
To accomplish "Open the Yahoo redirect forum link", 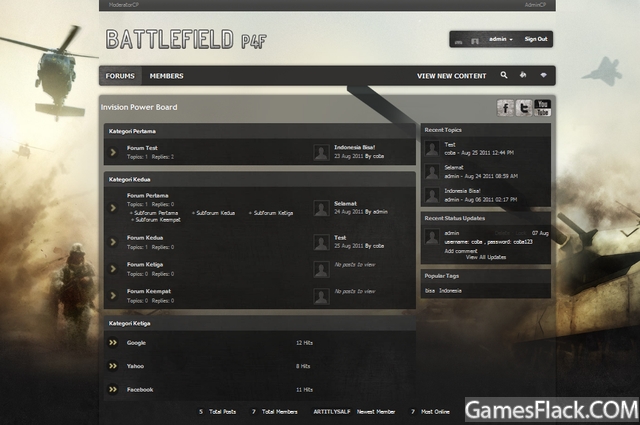I will pos(135,366).
